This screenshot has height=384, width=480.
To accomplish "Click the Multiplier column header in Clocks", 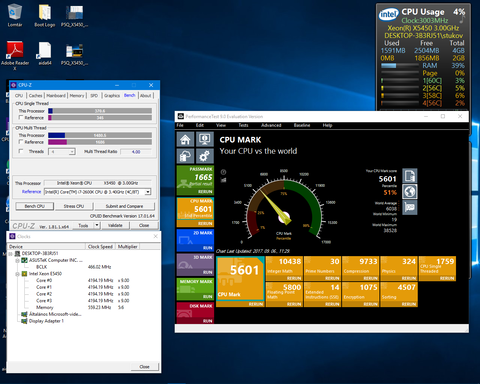I will pos(127,247).
